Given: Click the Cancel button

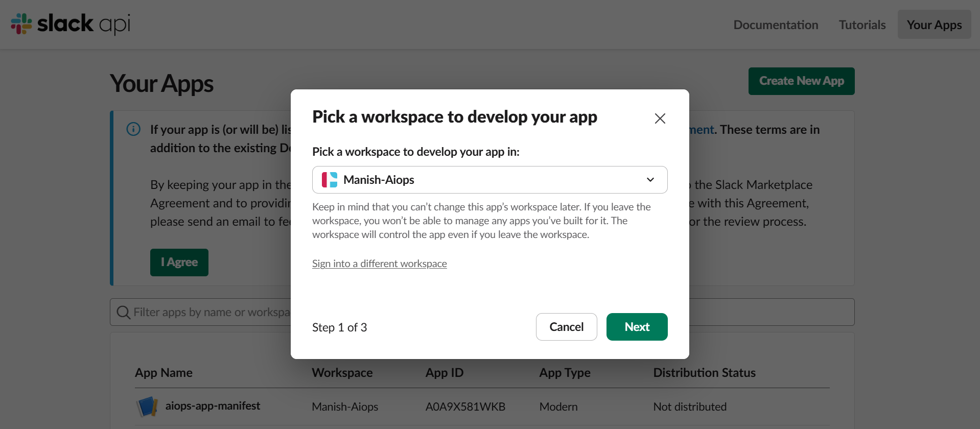Looking at the screenshot, I should coord(566,327).
